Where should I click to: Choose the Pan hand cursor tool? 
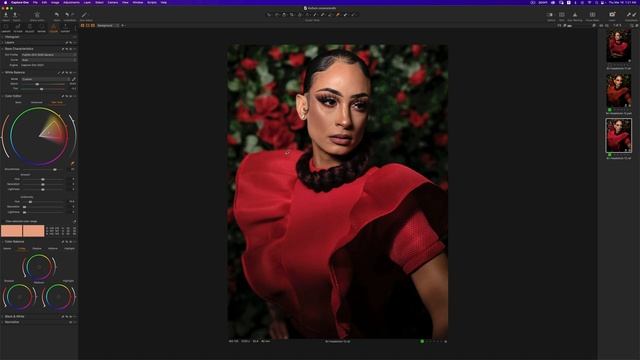click(x=277, y=15)
